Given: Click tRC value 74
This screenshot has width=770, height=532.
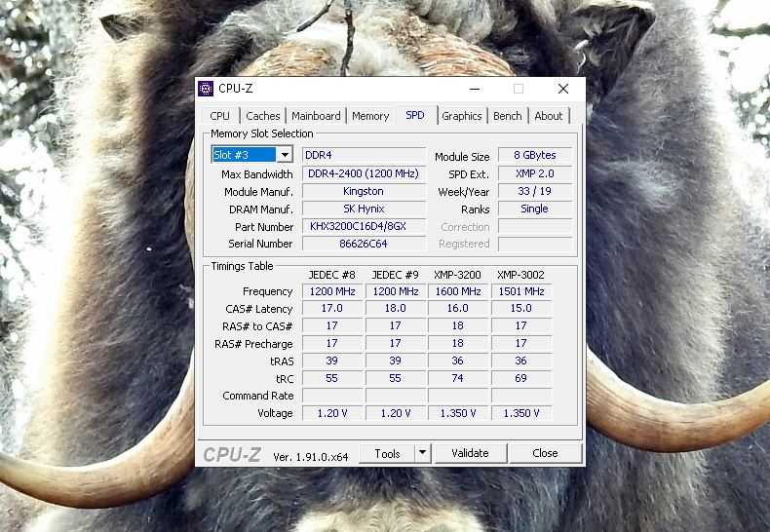Looking at the screenshot, I should pyautogui.click(x=458, y=378).
